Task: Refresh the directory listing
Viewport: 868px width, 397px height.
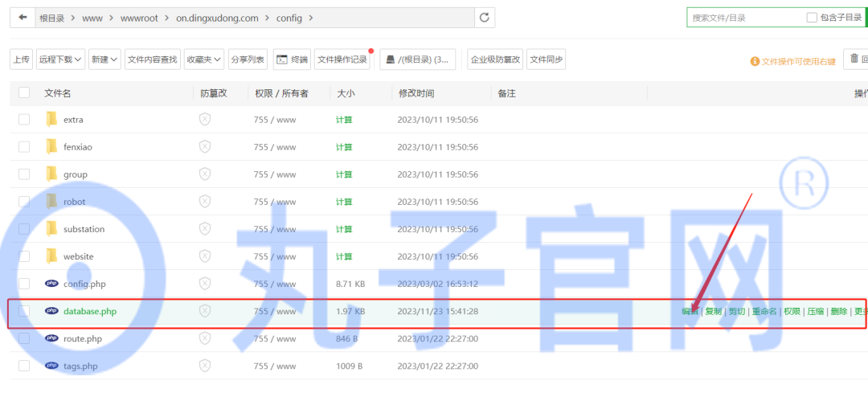Action: tap(485, 18)
